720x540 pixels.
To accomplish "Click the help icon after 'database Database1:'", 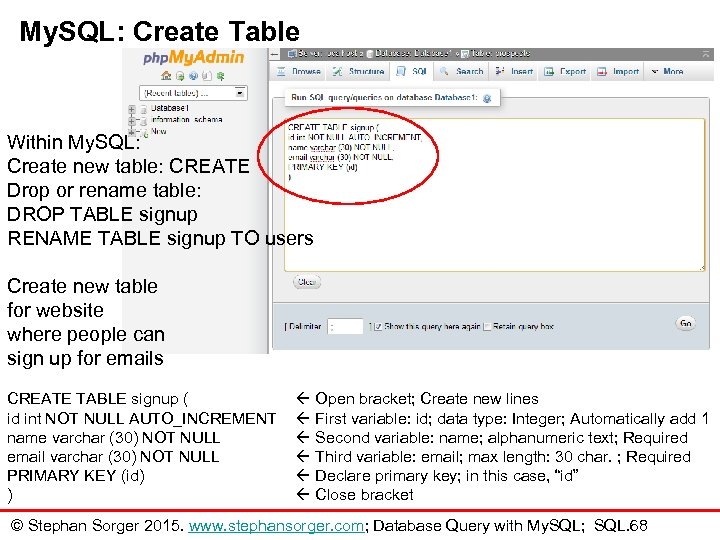I will coord(487,98).
